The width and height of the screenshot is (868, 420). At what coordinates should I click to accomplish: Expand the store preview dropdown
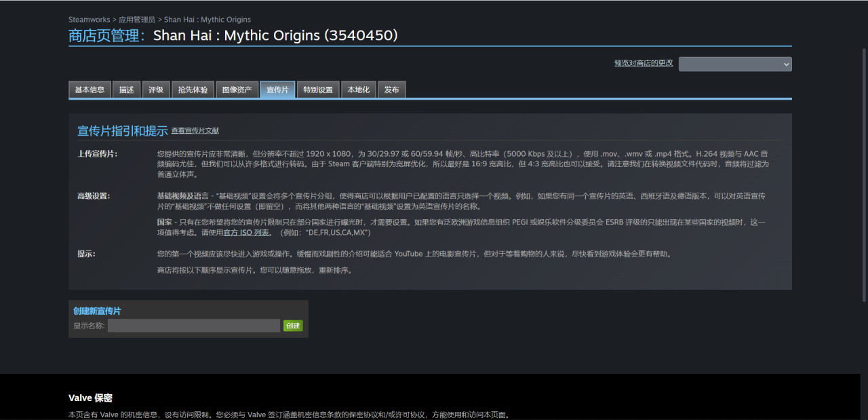click(735, 64)
